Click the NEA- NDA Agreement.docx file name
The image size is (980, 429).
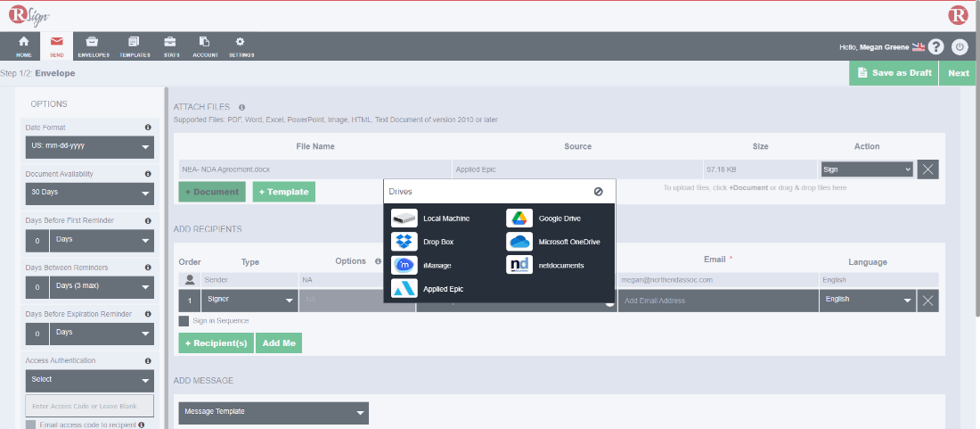[225, 169]
